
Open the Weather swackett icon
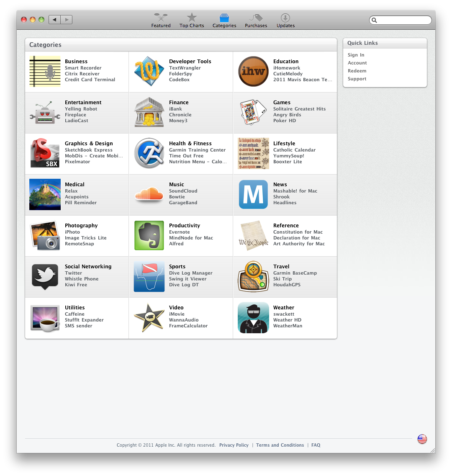(x=253, y=317)
